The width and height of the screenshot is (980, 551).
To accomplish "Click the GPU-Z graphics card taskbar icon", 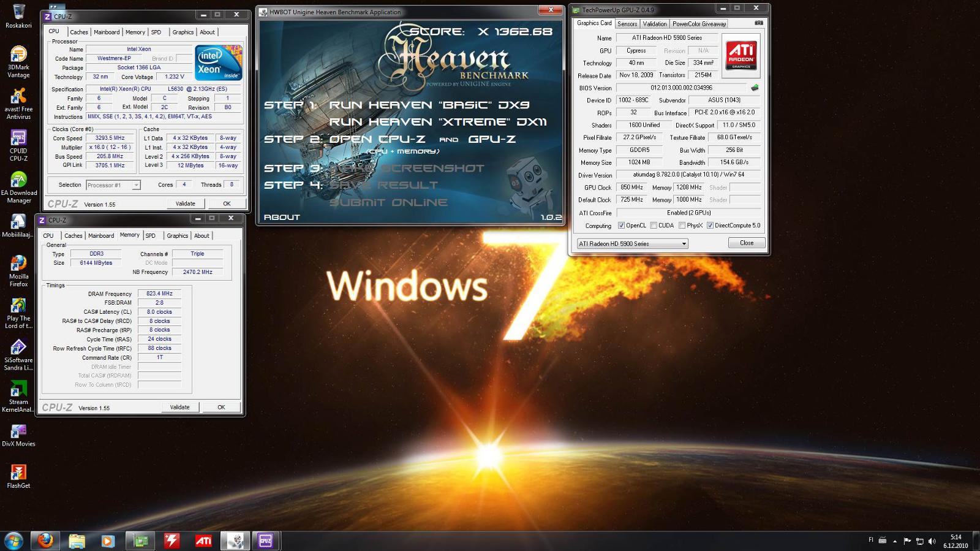I will point(140,541).
